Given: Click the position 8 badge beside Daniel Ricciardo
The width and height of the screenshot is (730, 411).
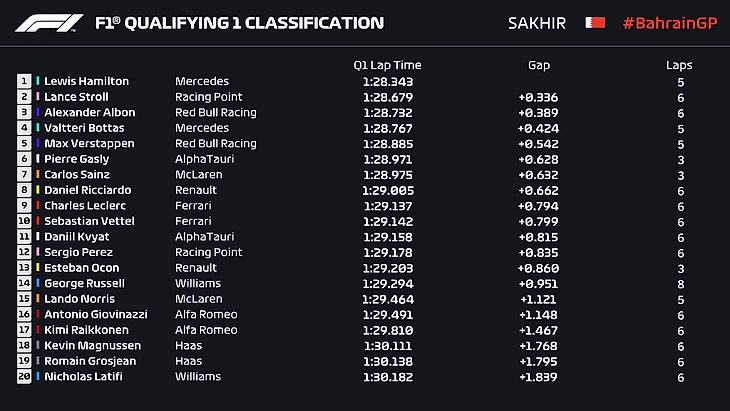Looking at the screenshot, I should coord(25,190).
